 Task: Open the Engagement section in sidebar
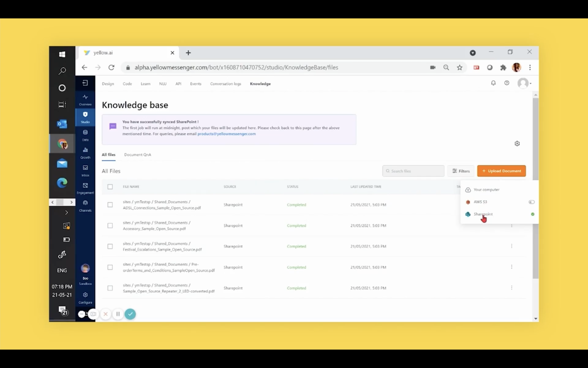85,188
